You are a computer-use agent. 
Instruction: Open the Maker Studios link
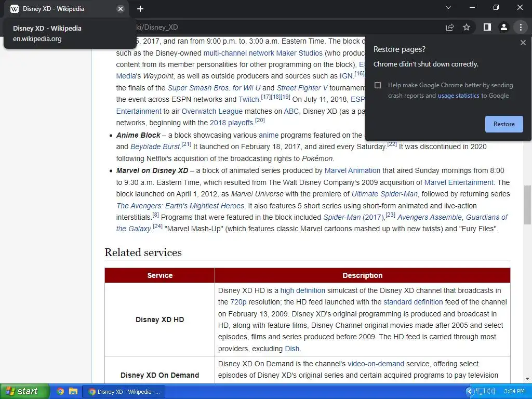tap(299, 54)
